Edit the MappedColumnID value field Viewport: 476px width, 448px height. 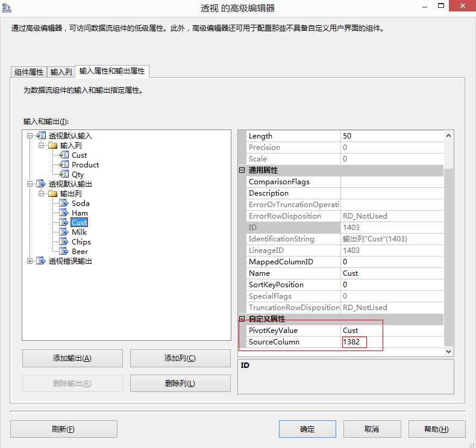392,262
